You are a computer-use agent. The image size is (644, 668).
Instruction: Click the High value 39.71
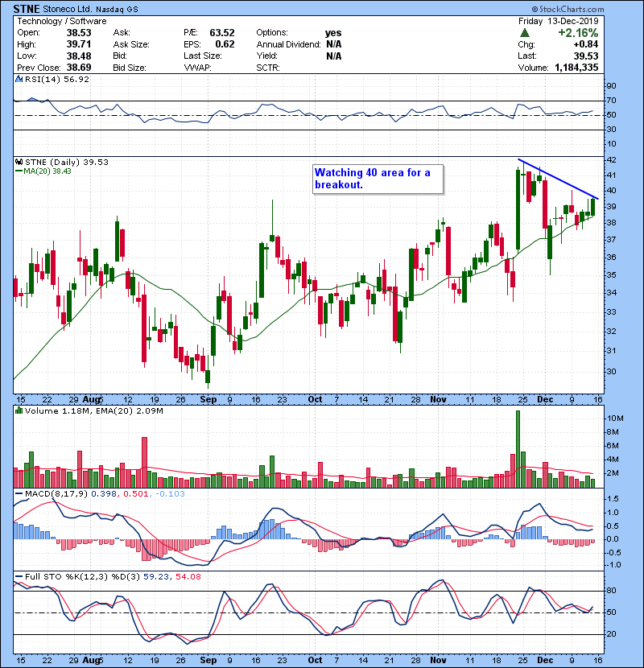click(x=79, y=44)
